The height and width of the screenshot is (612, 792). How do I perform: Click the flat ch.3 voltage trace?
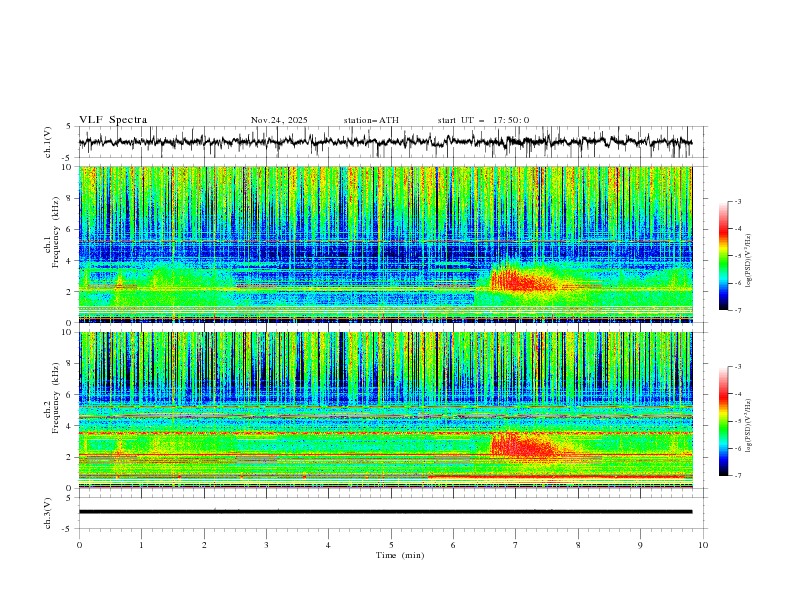pyautogui.click(x=385, y=512)
